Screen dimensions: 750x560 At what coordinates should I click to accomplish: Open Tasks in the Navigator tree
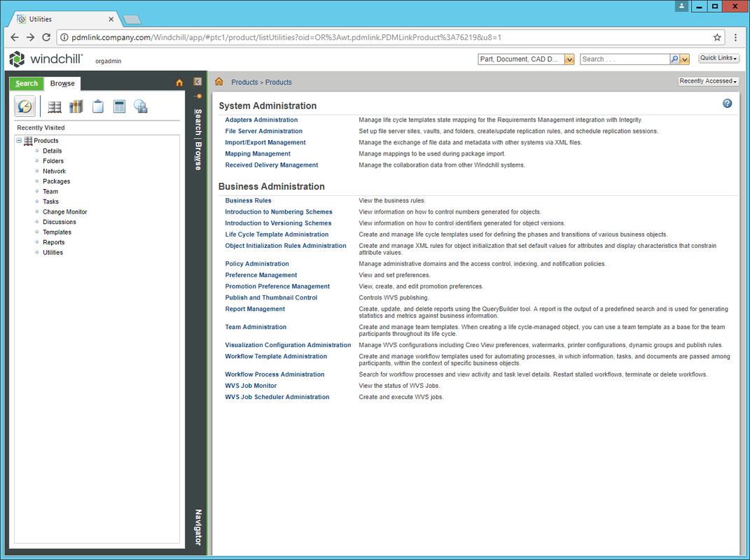50,202
